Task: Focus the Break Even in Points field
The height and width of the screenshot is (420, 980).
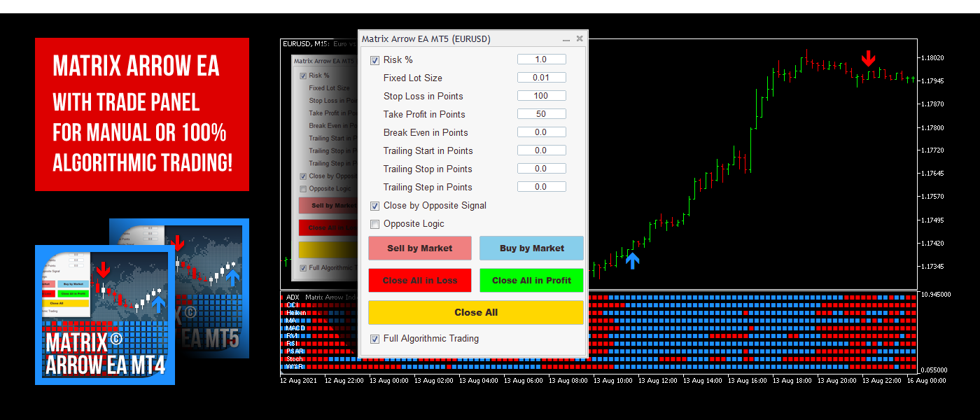Action: click(542, 132)
